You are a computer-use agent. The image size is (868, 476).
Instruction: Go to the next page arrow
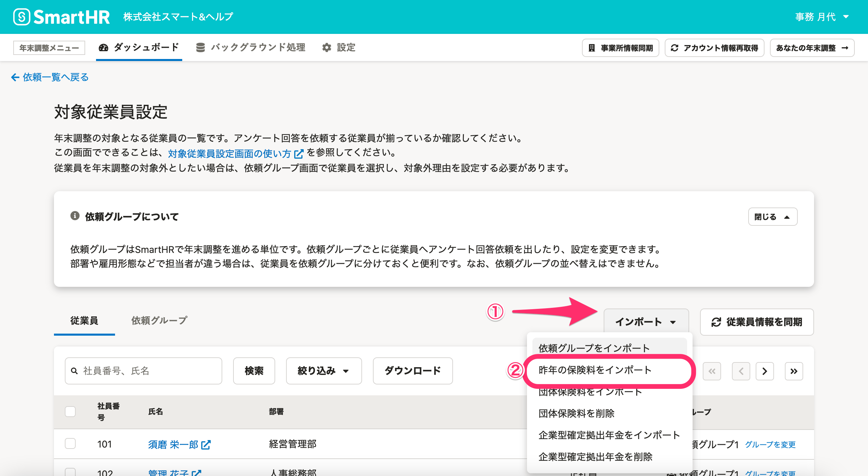tap(765, 371)
